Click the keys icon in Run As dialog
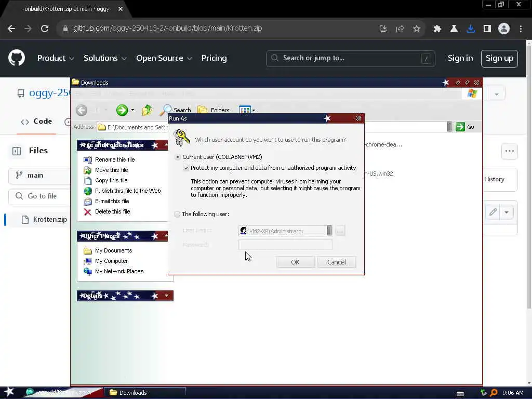Screen dimensions: 532x399 click(x=181, y=138)
